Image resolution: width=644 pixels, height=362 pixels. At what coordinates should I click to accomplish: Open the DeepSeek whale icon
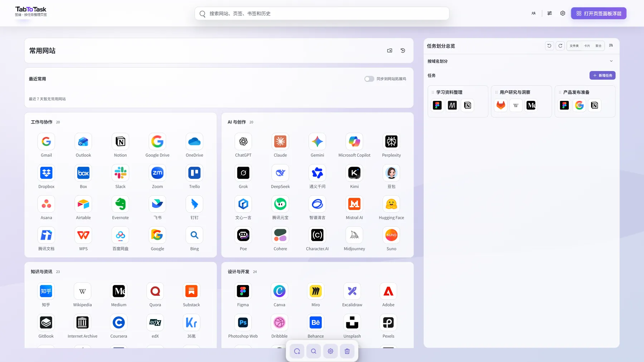(280, 173)
